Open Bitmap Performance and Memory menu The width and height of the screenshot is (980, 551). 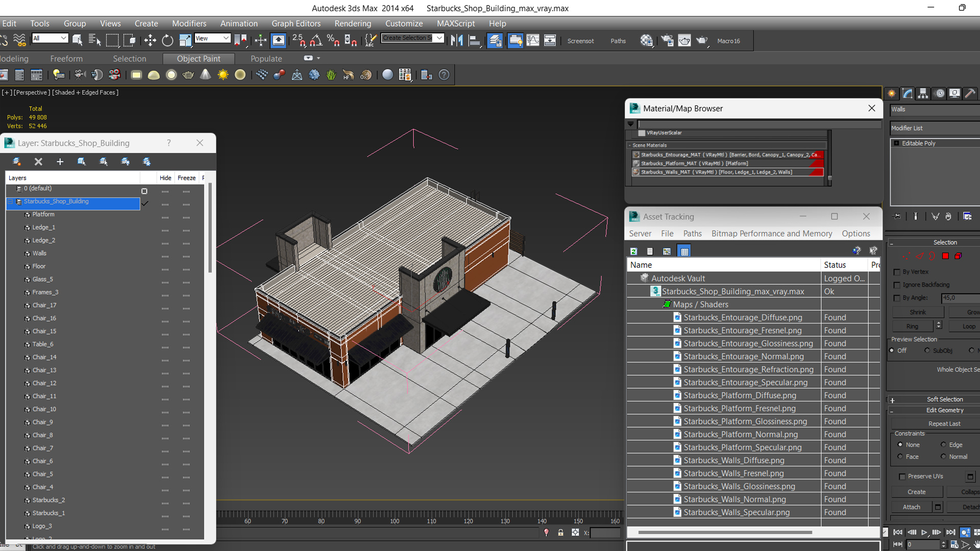coord(771,233)
